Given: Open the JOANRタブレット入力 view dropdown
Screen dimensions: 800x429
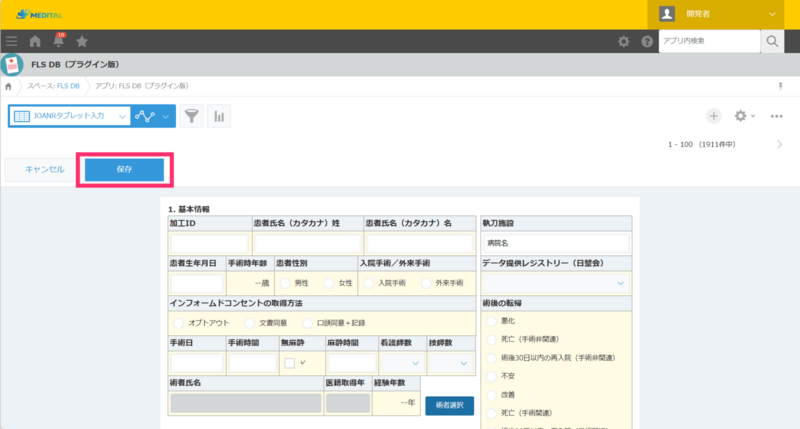Looking at the screenshot, I should click(70, 116).
